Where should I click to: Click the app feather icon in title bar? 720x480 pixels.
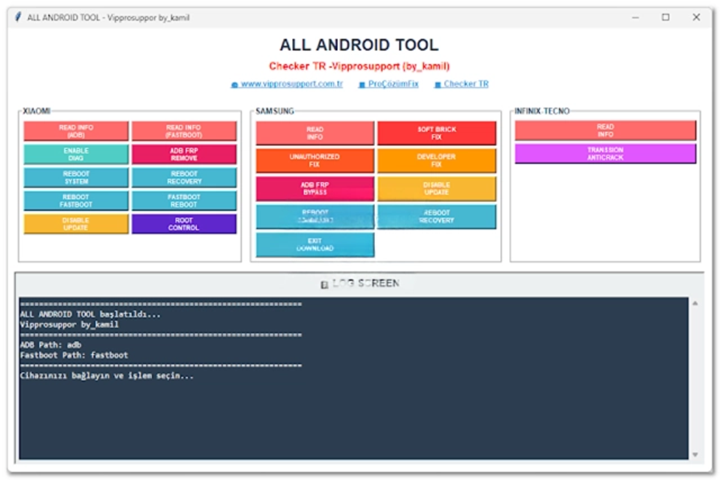coord(17,17)
